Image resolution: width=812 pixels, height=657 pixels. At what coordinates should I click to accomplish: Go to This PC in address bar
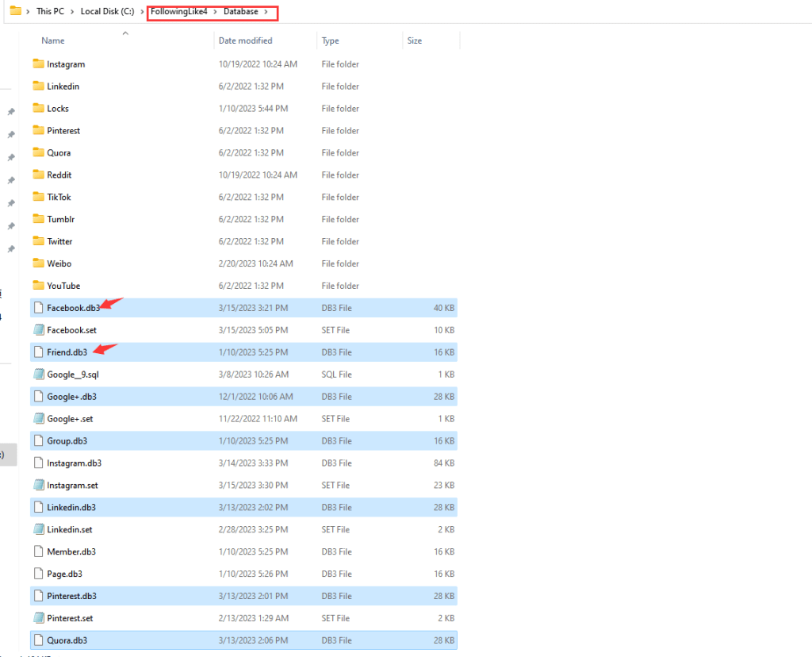pyautogui.click(x=50, y=12)
